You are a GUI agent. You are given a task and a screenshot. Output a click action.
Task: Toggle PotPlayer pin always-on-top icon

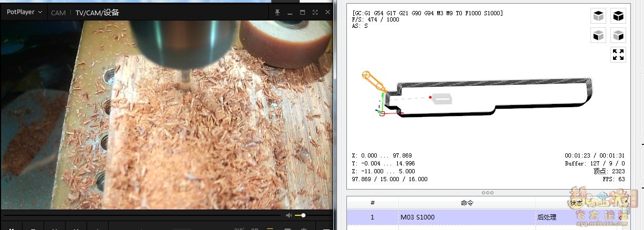coord(278,13)
